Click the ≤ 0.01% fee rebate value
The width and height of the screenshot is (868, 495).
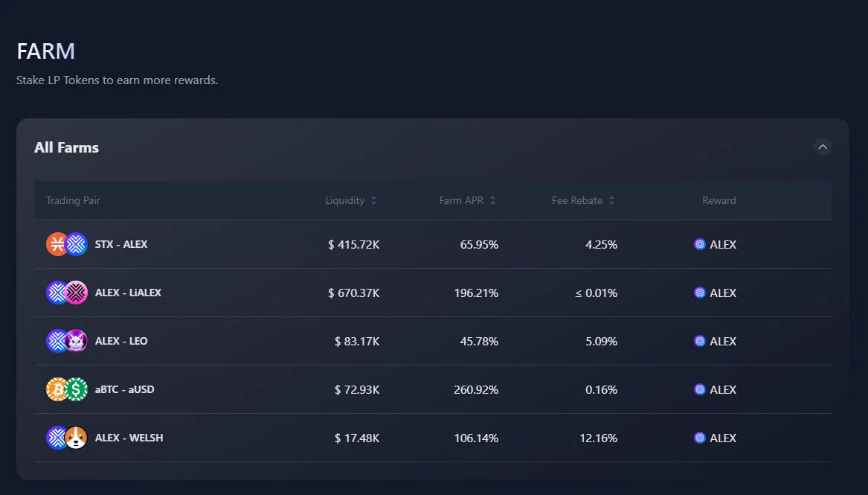tap(597, 293)
